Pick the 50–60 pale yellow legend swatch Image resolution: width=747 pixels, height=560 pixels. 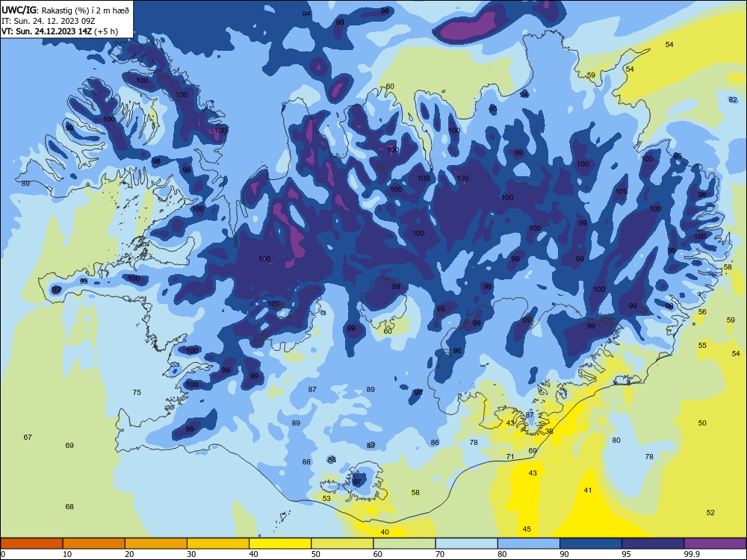coord(342,544)
